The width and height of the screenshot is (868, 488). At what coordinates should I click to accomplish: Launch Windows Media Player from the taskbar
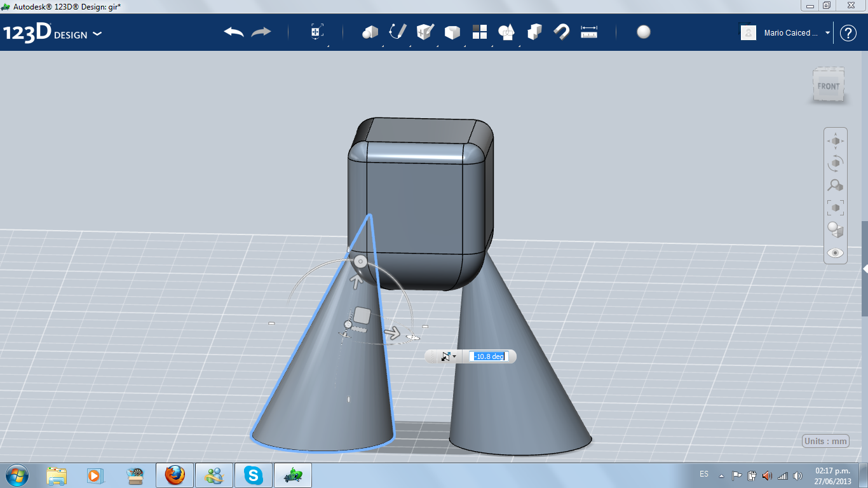tap(95, 475)
